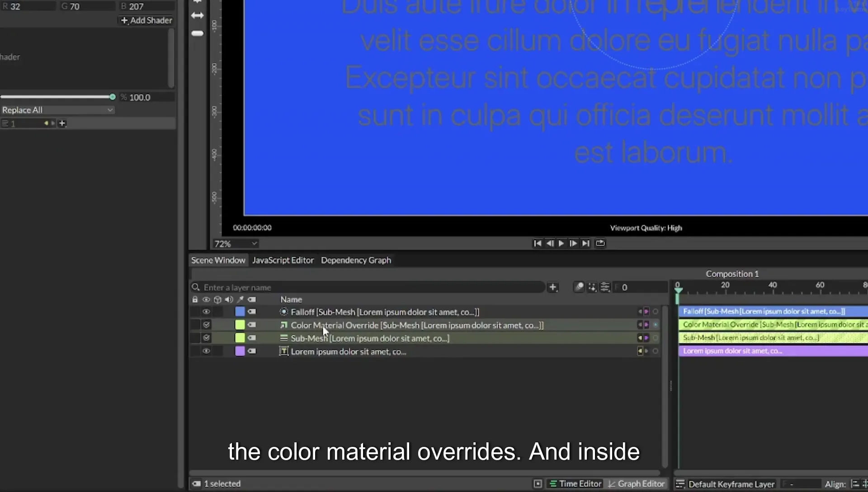Image resolution: width=868 pixels, height=492 pixels.
Task: Edit the current frame number field
Action: click(x=640, y=287)
